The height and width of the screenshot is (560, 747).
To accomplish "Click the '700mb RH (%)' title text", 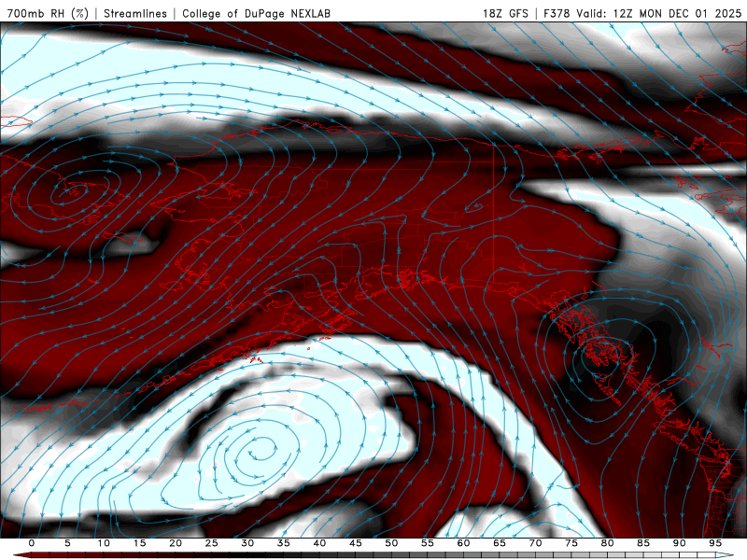I will point(49,13).
